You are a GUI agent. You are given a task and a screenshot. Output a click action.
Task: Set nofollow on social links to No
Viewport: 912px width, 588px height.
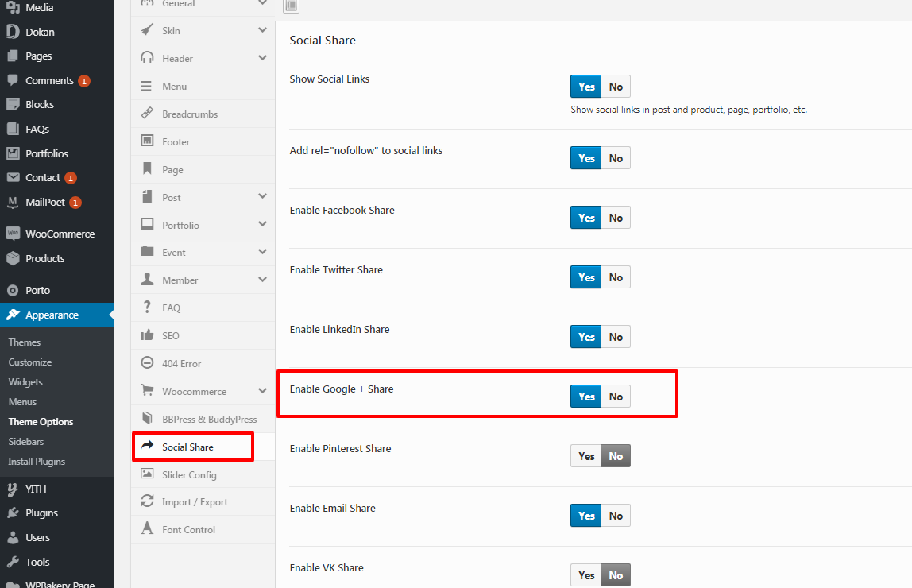pos(616,158)
